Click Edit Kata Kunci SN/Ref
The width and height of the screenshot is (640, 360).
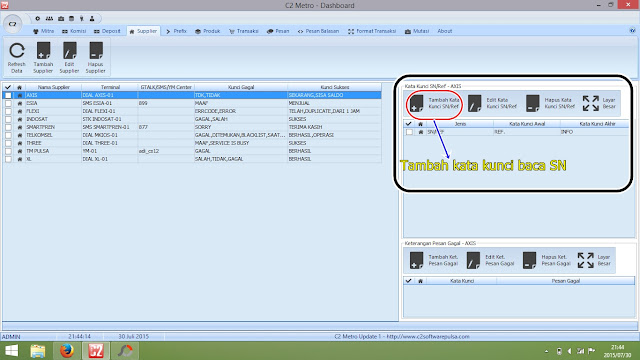point(492,103)
